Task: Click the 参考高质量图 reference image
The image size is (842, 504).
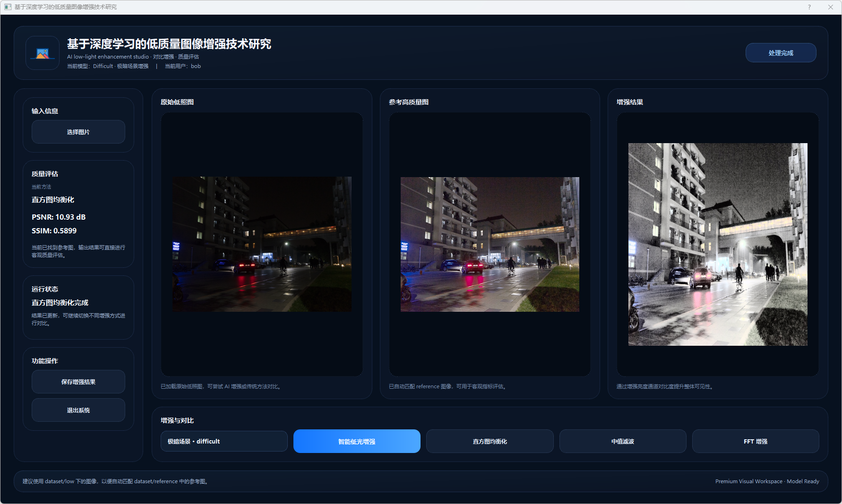Action: (x=490, y=244)
